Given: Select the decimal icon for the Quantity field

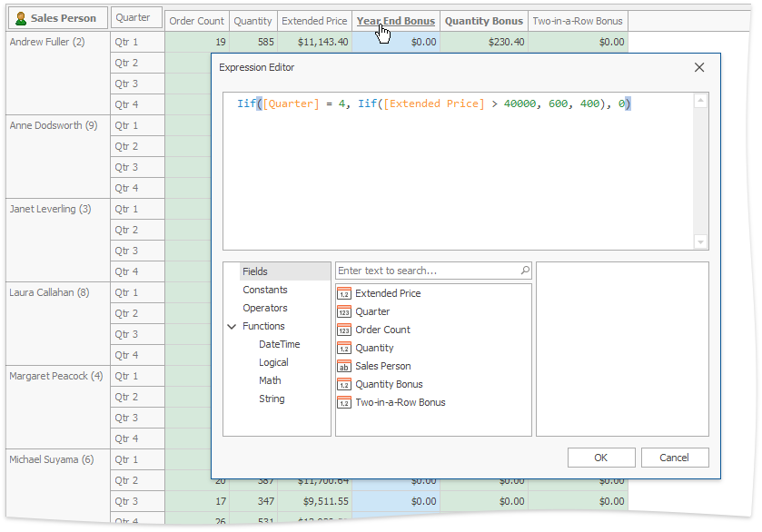Looking at the screenshot, I should tap(343, 348).
